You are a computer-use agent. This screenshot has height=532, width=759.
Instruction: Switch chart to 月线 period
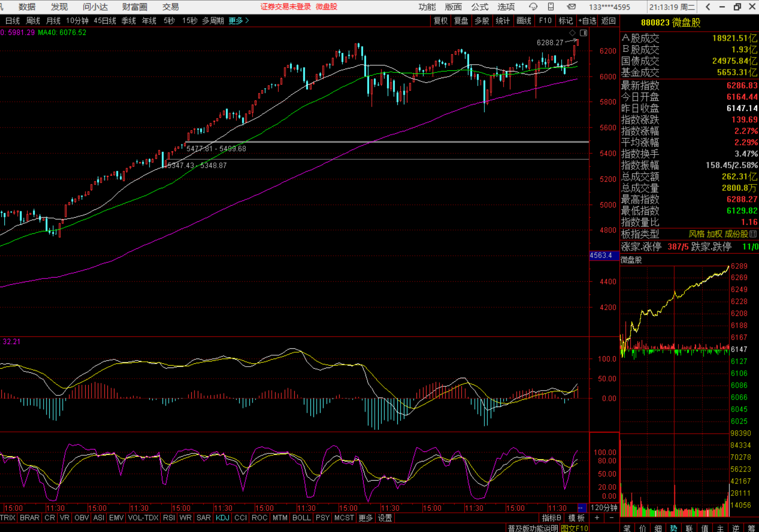(53, 21)
